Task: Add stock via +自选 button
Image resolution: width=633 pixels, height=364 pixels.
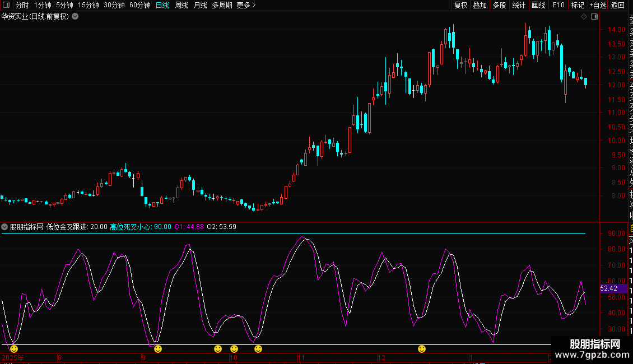Action: click(598, 5)
